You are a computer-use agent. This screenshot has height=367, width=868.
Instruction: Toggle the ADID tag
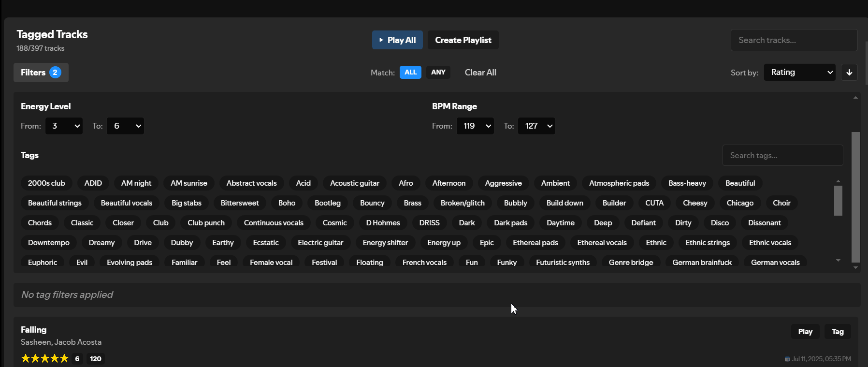[x=93, y=183]
